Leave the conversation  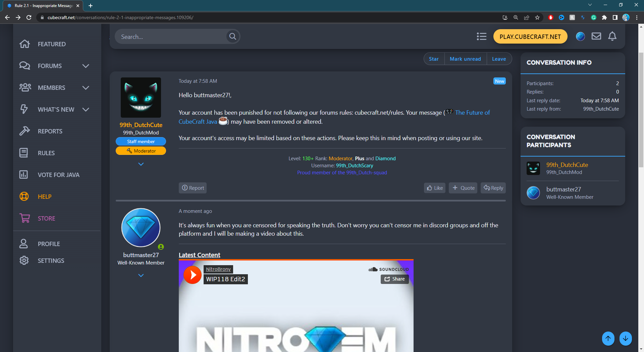click(499, 59)
